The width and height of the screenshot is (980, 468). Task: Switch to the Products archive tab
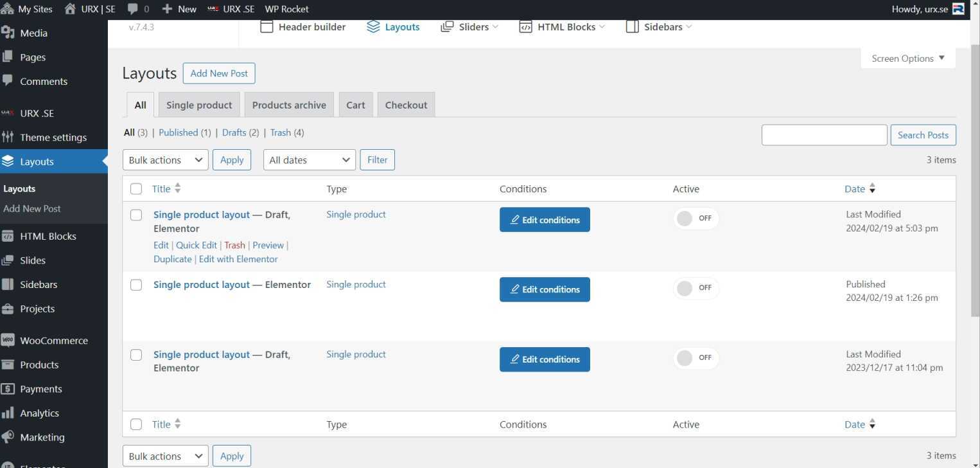(289, 105)
